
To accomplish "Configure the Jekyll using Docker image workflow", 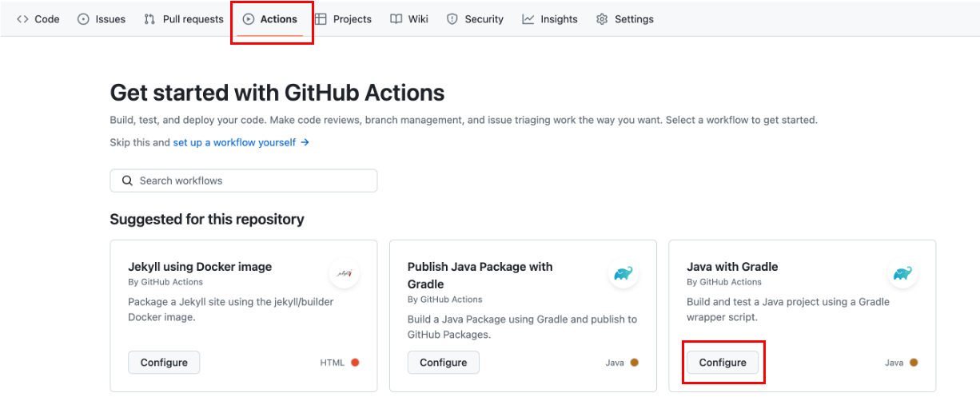I will click(164, 363).
